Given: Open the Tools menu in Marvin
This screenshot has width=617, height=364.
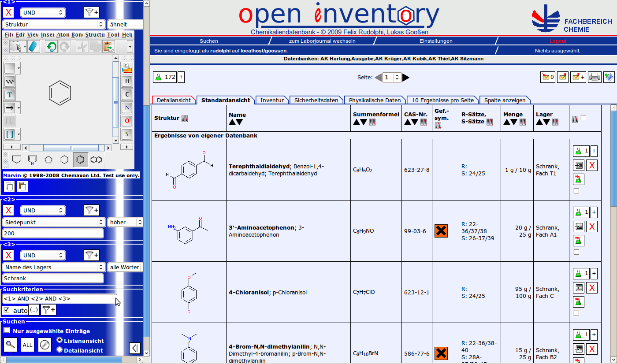Looking at the screenshot, I should [x=113, y=34].
